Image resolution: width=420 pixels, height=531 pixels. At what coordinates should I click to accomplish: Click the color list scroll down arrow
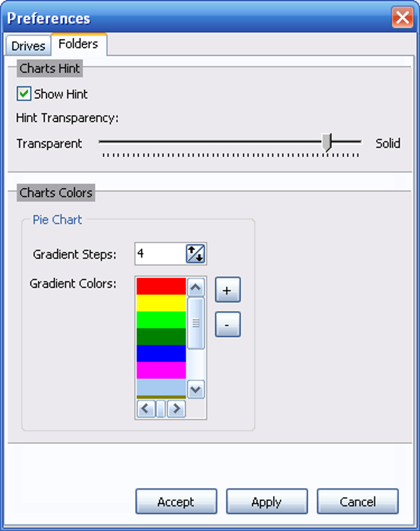coord(195,389)
